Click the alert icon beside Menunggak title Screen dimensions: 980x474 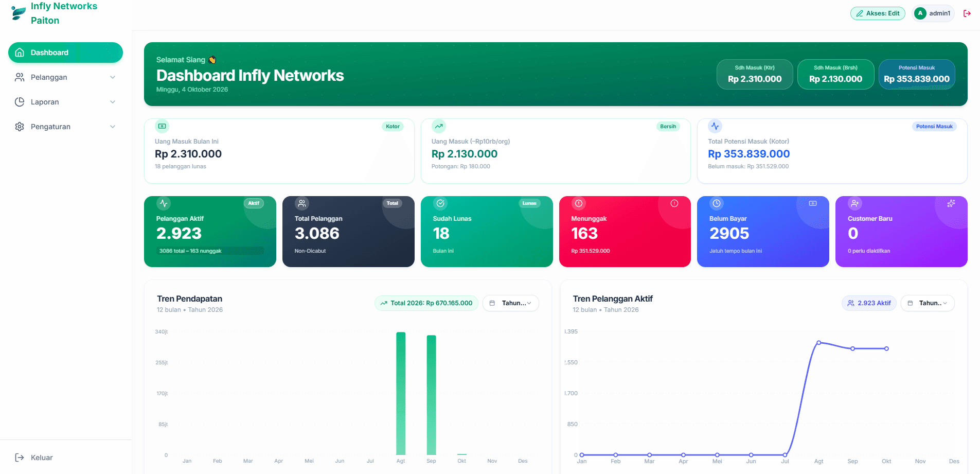coord(579,203)
